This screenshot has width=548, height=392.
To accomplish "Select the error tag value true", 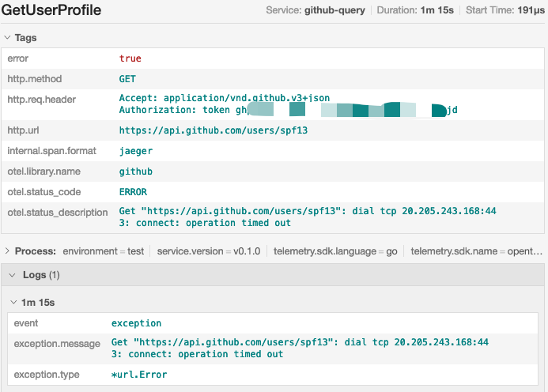I will click(x=130, y=58).
